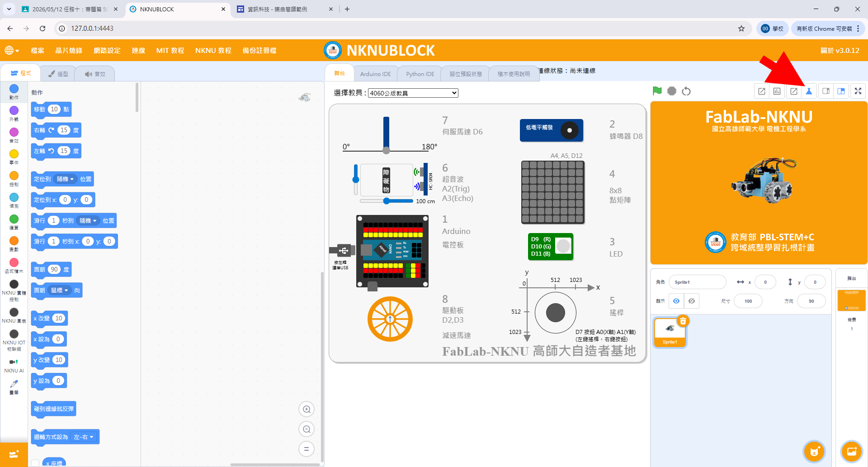
Task: Show the sprite using the eye icon
Action: pos(676,301)
